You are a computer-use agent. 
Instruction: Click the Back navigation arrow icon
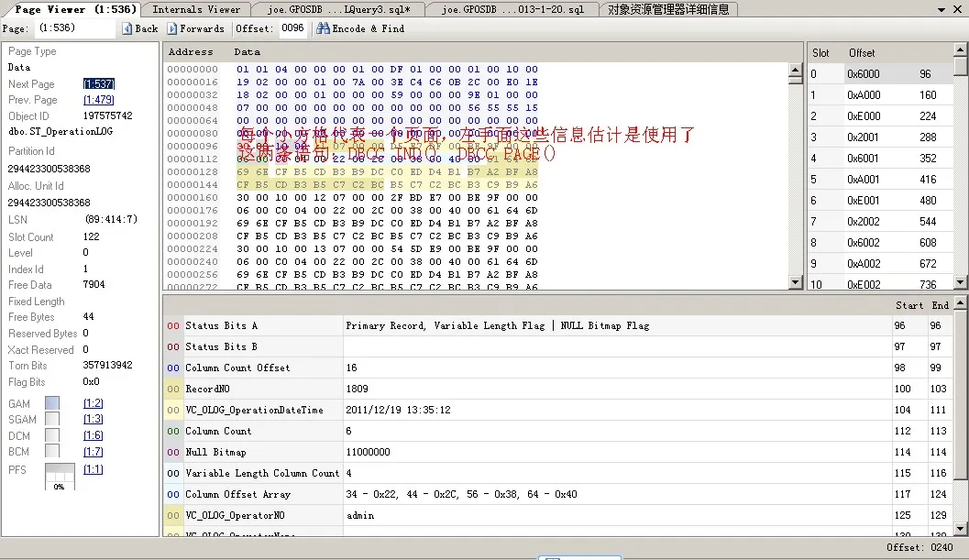[127, 28]
